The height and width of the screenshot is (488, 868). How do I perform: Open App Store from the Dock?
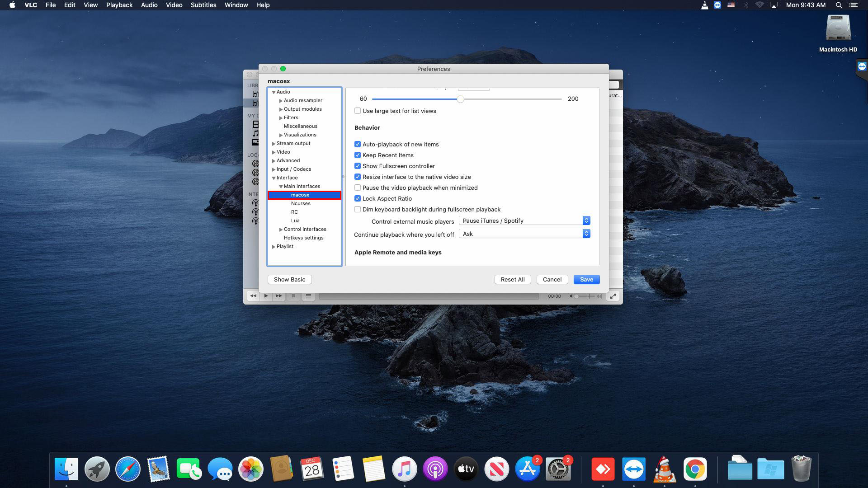pyautogui.click(x=528, y=469)
